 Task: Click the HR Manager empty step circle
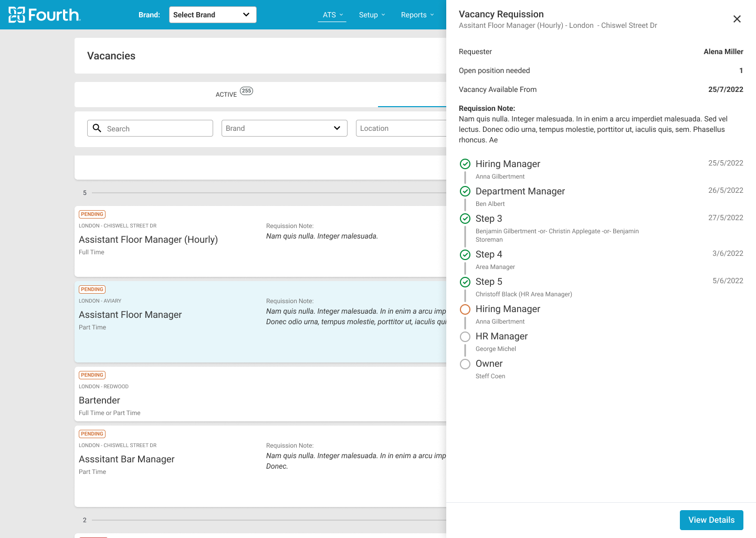465,336
